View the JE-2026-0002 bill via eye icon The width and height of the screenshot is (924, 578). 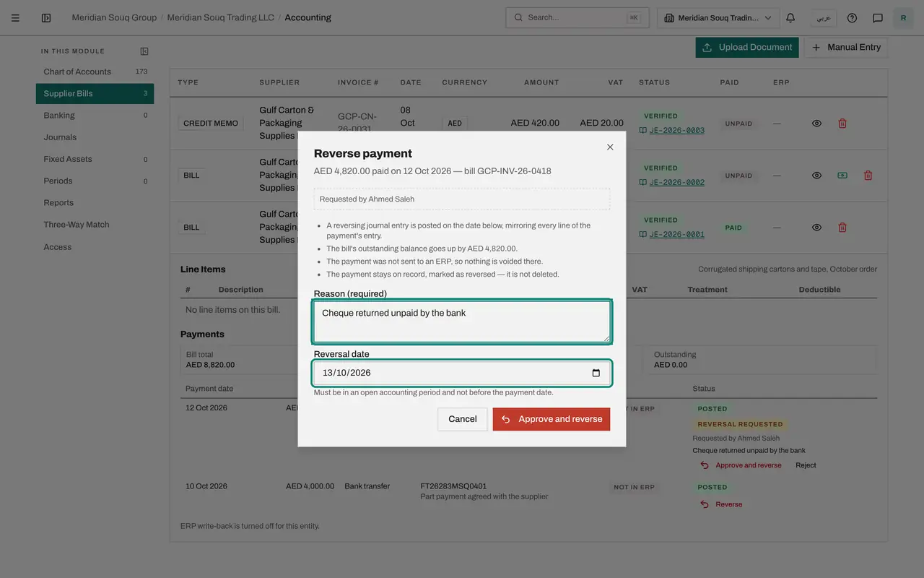(816, 176)
